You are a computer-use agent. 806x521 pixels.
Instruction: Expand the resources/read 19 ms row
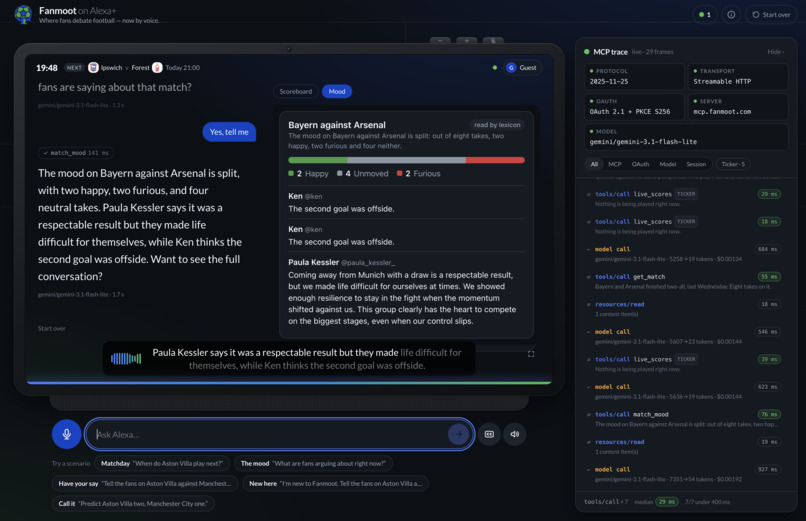(x=685, y=446)
